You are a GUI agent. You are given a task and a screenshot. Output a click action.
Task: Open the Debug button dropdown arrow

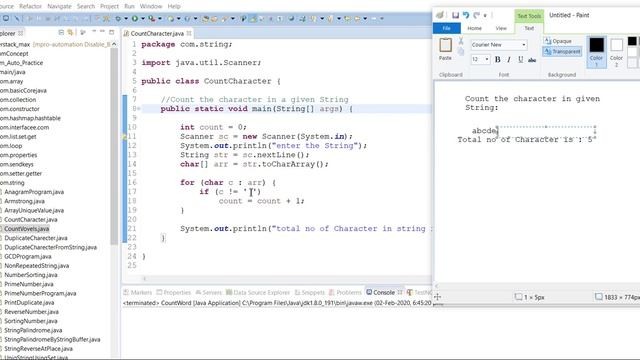pos(126,18)
